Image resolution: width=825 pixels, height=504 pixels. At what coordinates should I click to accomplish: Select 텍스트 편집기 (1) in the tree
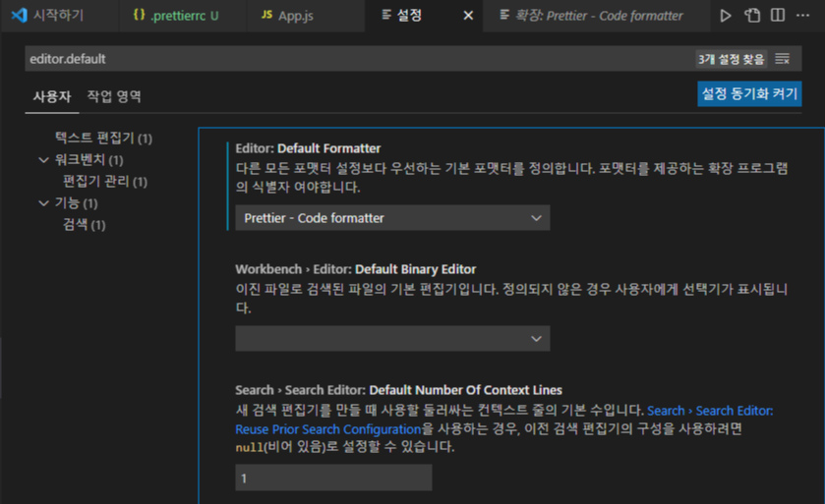(x=103, y=139)
